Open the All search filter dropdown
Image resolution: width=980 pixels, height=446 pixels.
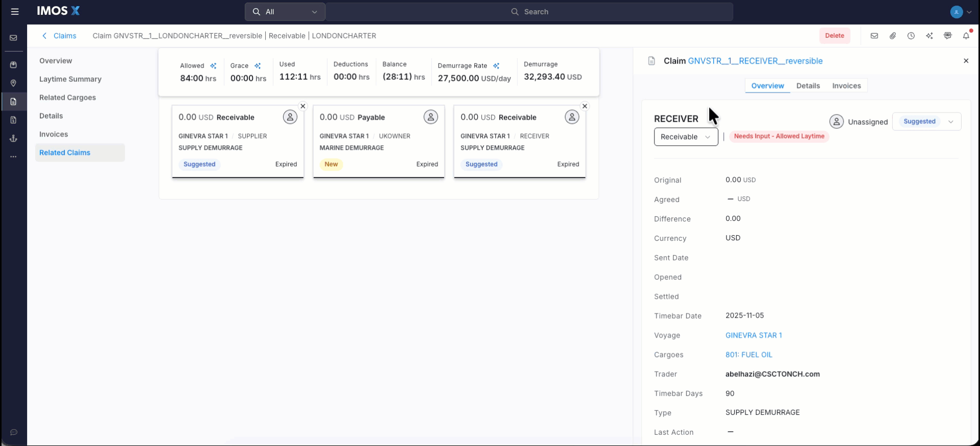click(285, 12)
